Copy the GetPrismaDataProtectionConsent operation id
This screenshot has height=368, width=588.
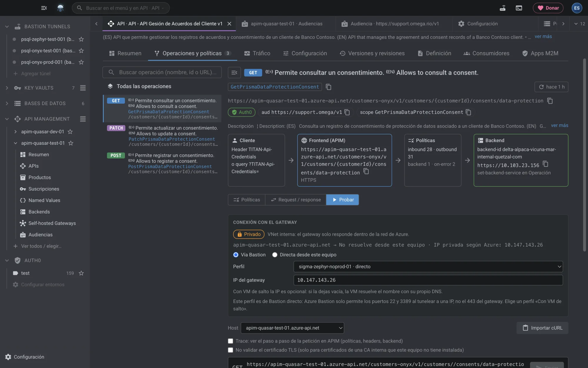coord(329,87)
